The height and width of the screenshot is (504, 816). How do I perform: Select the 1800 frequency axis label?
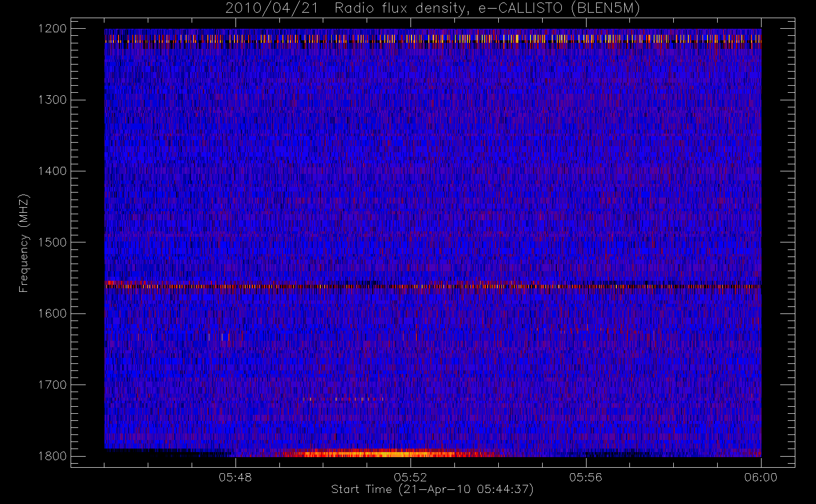point(52,456)
